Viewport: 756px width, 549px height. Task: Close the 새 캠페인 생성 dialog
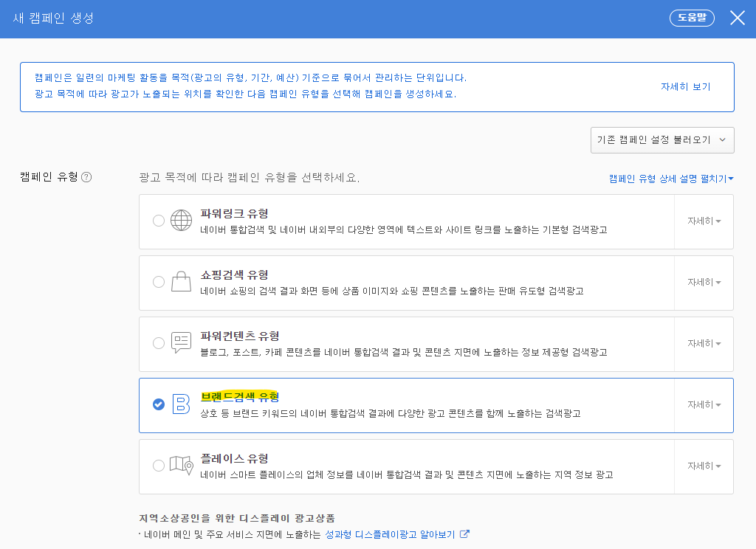pyautogui.click(x=738, y=18)
